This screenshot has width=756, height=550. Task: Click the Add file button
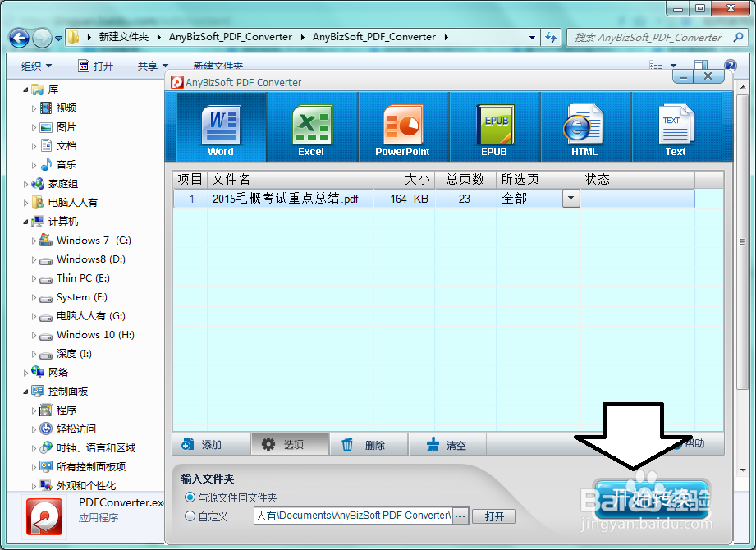click(x=211, y=444)
